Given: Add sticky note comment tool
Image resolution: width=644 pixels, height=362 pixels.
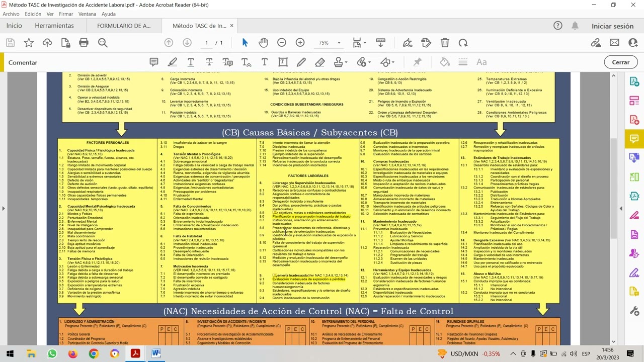Looking at the screenshot, I should coord(154,62).
